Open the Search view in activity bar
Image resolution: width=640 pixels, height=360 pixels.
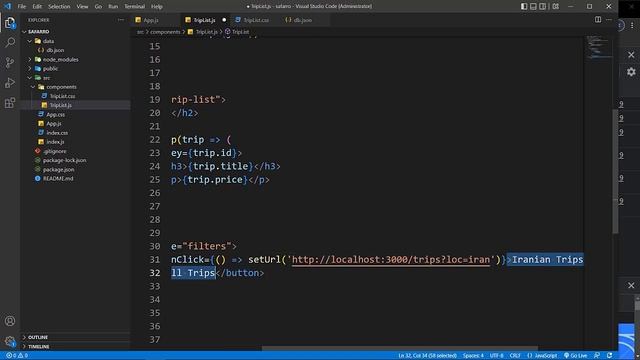pyautogui.click(x=10, y=42)
